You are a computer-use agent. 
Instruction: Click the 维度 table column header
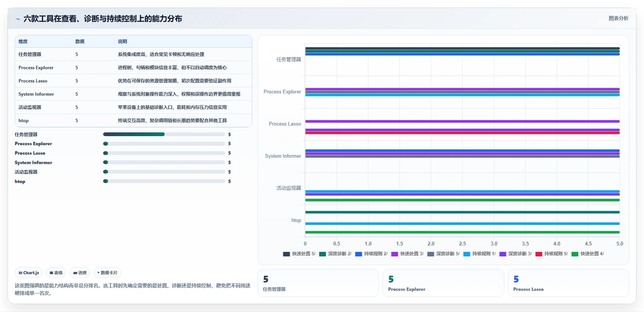23,42
